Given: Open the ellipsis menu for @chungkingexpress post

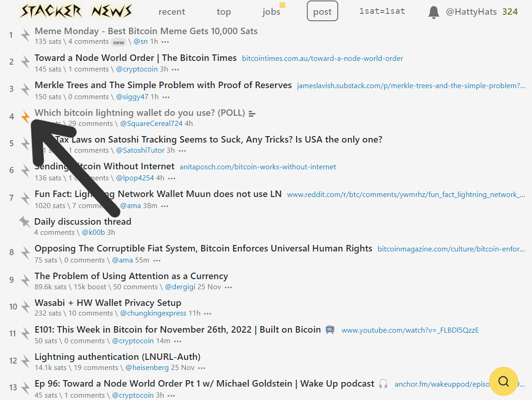Looking at the screenshot, I should pyautogui.click(x=208, y=314).
